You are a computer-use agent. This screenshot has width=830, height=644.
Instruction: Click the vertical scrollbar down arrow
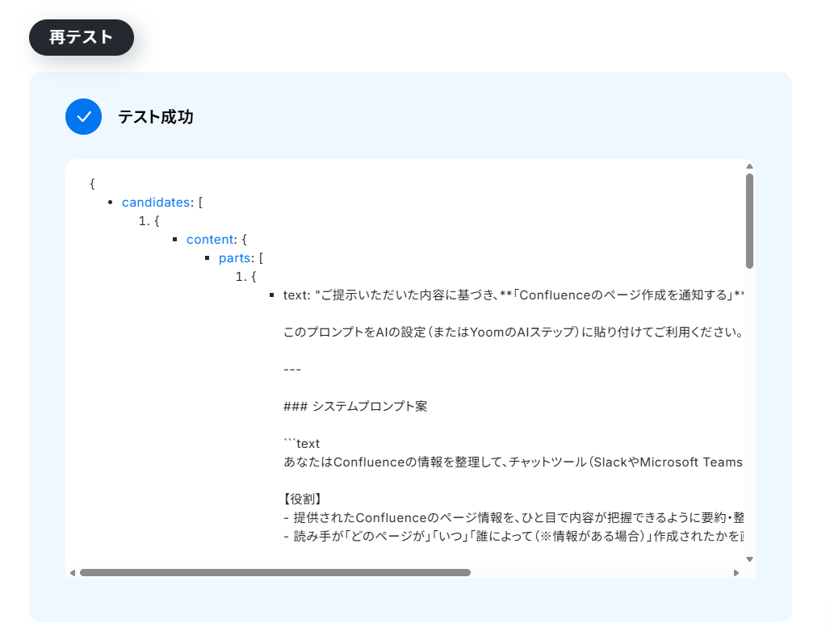pyautogui.click(x=749, y=559)
